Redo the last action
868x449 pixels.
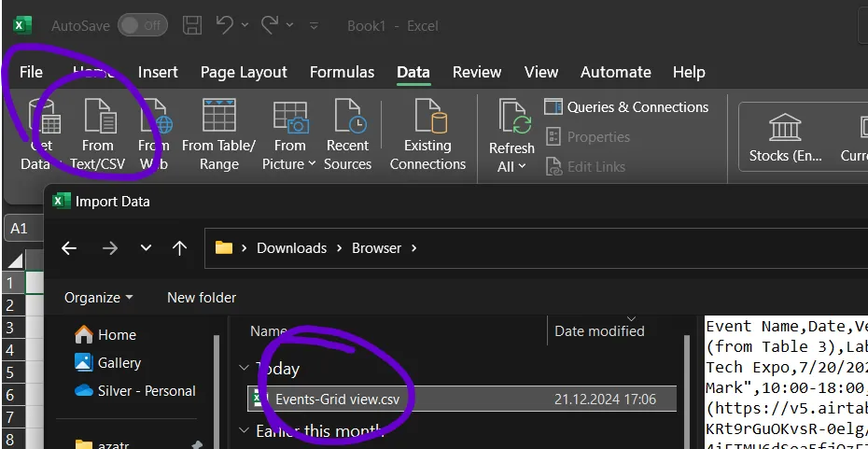(270, 25)
